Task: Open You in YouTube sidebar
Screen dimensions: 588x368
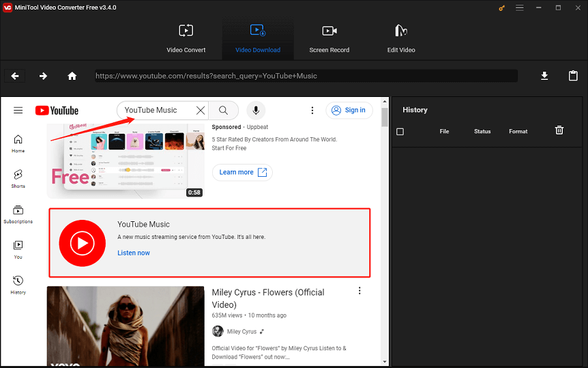Action: (18, 250)
